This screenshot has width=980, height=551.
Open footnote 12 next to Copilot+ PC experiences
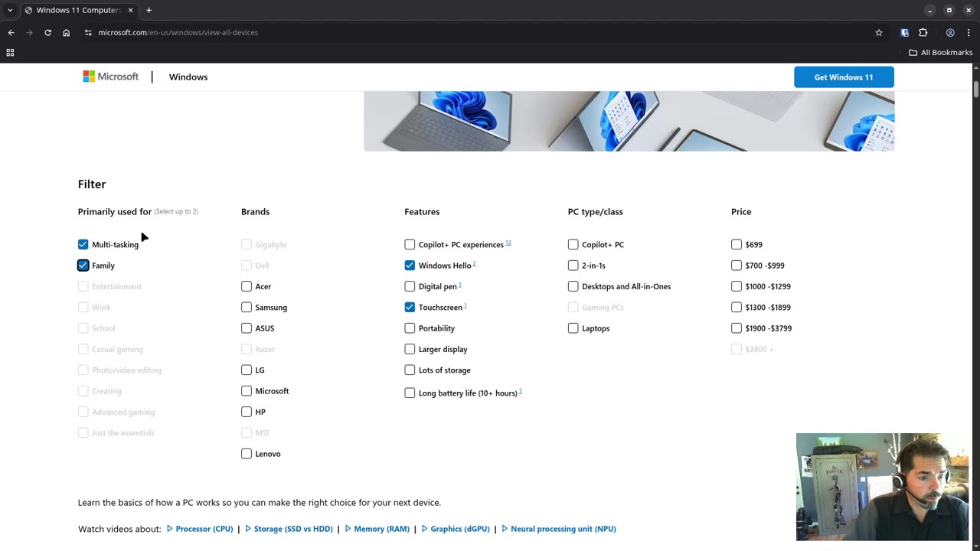(508, 243)
